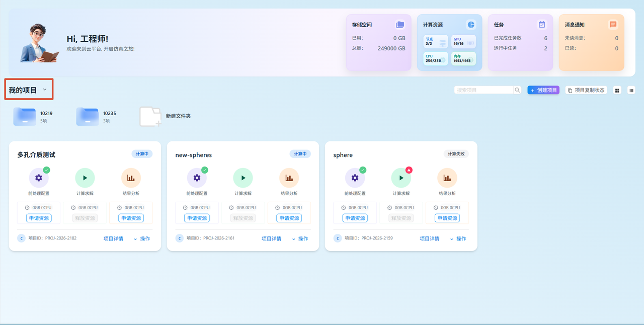Open the 消息通知 panel

click(592, 42)
